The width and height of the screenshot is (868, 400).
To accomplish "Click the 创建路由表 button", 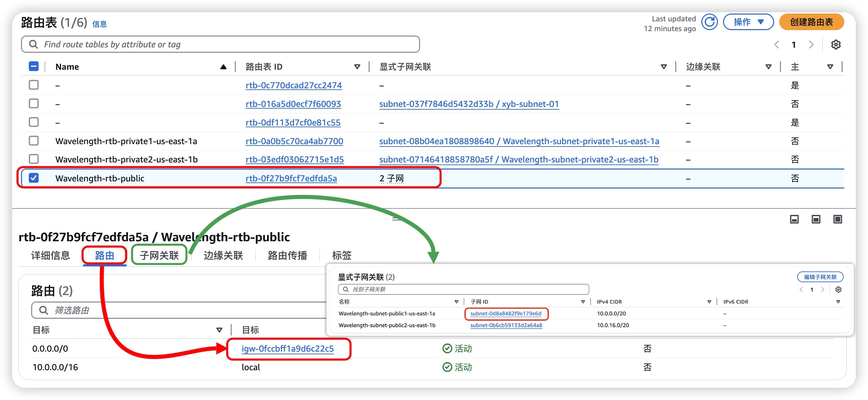I will [x=811, y=22].
